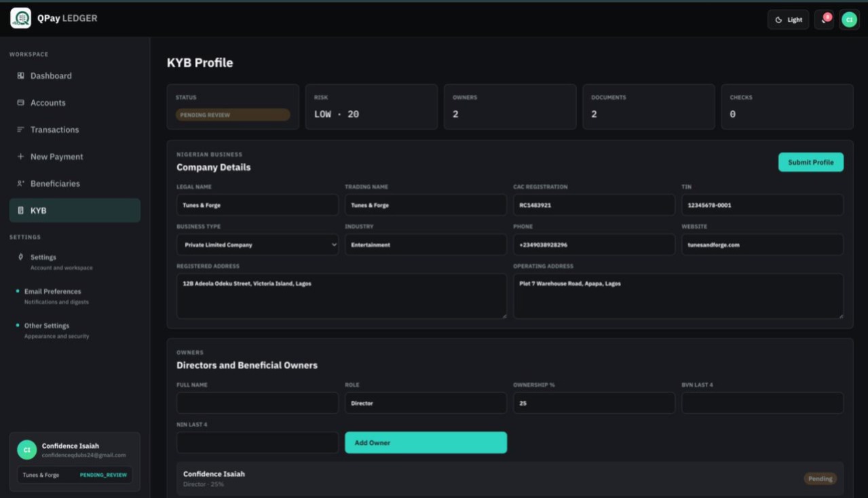Viewport: 868px width, 498px height.
Task: Click the Phone number field
Action: [x=594, y=245]
